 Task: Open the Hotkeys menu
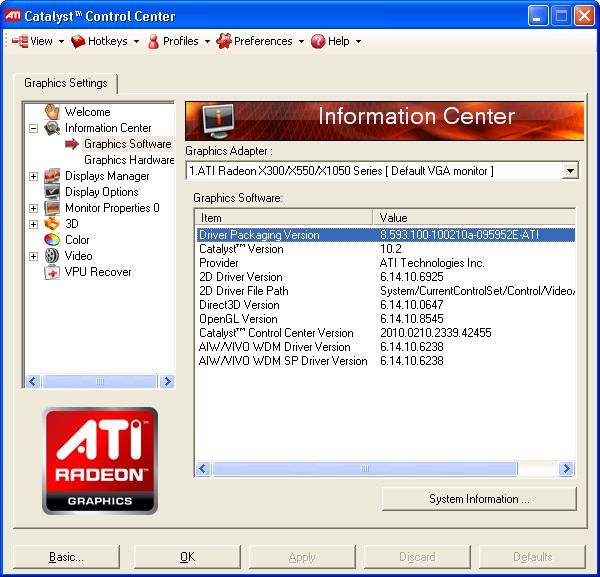(108, 41)
